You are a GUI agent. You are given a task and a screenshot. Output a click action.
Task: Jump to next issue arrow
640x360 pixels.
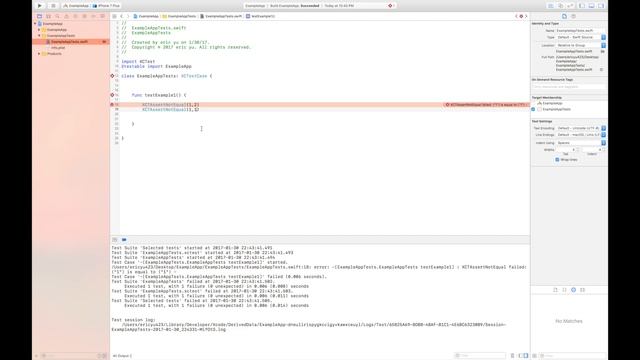[x=526, y=16]
